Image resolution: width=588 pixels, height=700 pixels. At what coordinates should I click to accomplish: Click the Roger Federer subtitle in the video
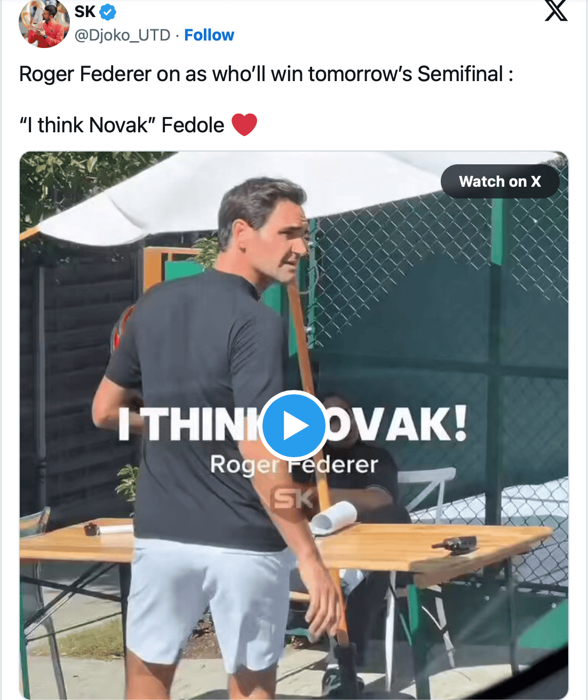[x=294, y=464]
